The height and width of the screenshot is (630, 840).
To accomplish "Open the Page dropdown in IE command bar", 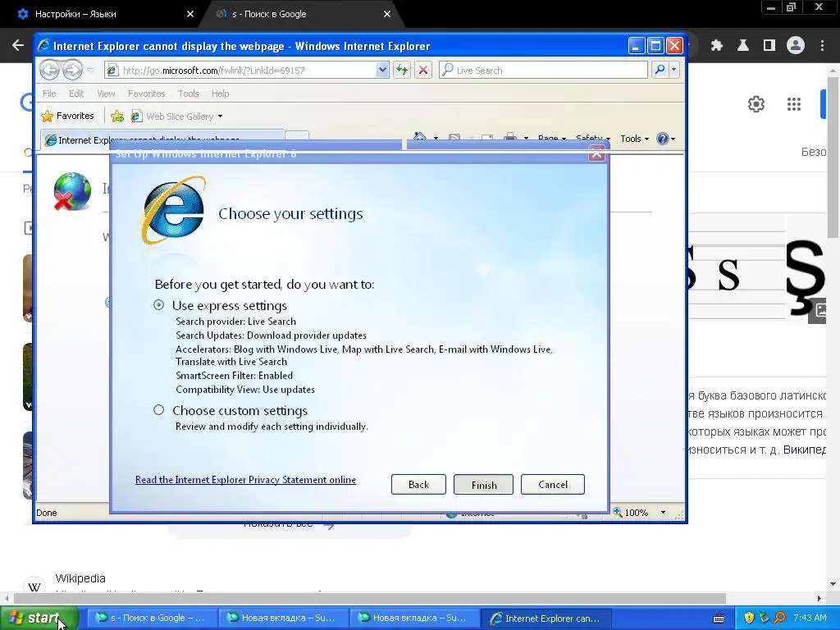I will (552, 138).
